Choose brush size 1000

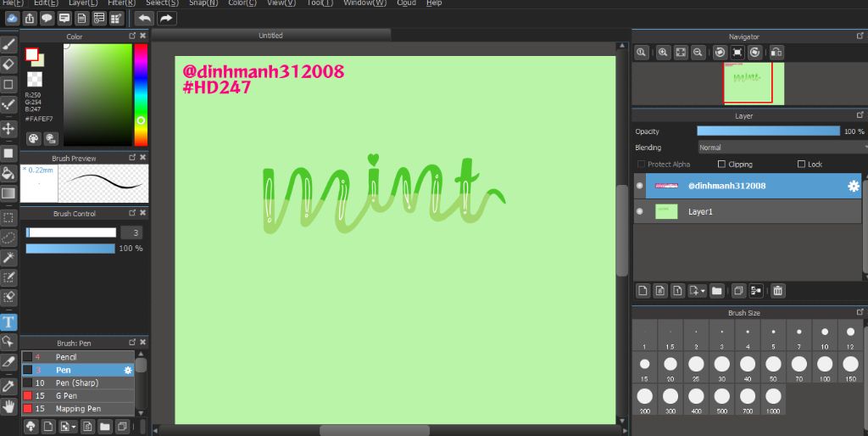773,400
